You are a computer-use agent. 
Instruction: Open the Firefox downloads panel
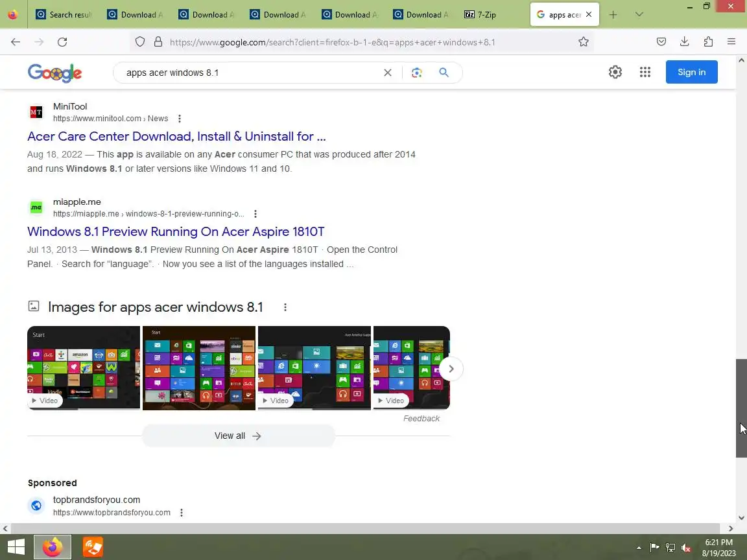click(685, 42)
